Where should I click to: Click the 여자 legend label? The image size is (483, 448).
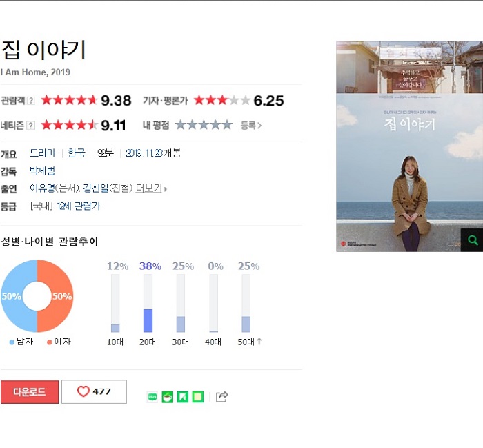click(x=63, y=341)
